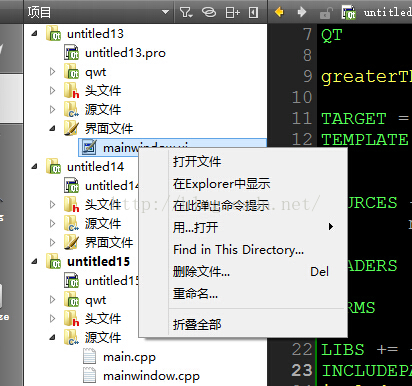Click the sources folder icon under untitled13
Screen dimensions: 412x386
pos(71,109)
